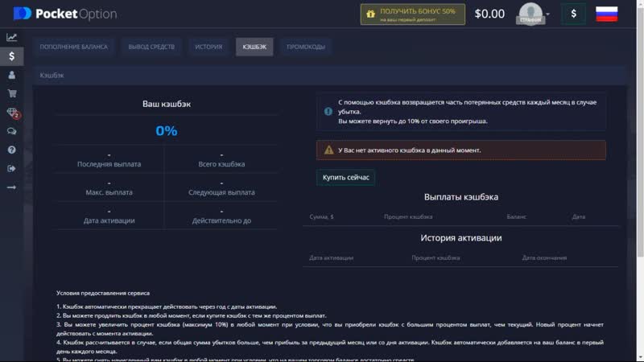Click the Сумма, $ column header

coord(321,216)
